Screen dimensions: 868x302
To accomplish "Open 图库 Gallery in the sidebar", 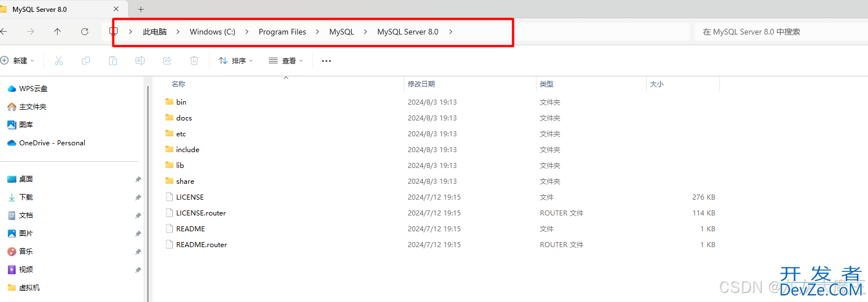I will [x=20, y=124].
